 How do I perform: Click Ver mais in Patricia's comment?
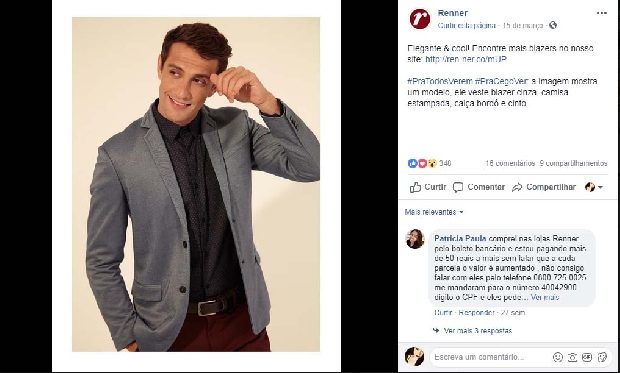pos(545,297)
